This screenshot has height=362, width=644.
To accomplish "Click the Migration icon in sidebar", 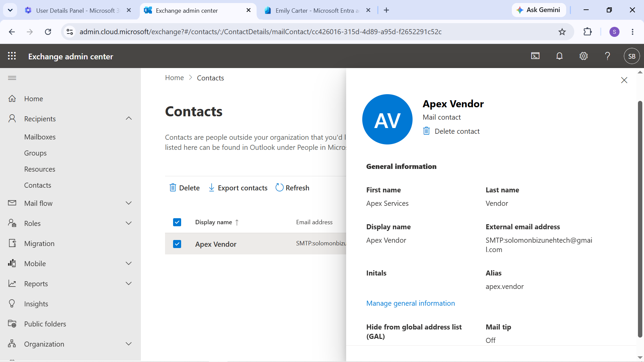I will tap(12, 243).
